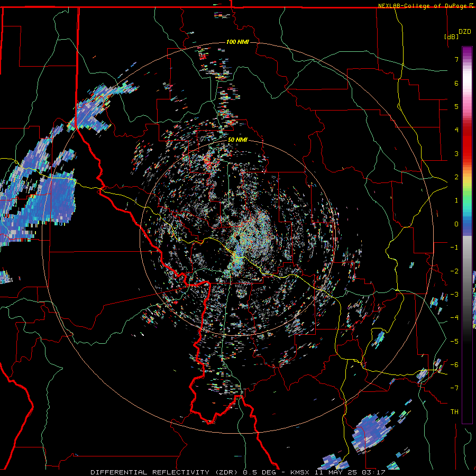Image resolution: width=476 pixels, height=476 pixels.
Task: Click the 6 value on the scale
Action: pyautogui.click(x=456, y=83)
